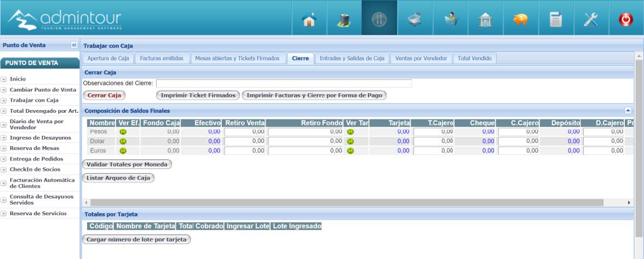Open Reserva de Mesas sidebar item
This screenshot has width=644, height=259.
coord(34,148)
